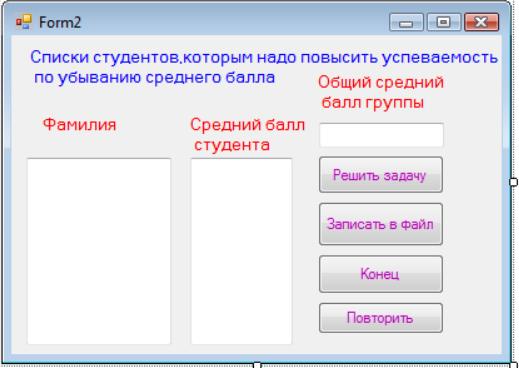Select the list box under 'Фамилия'
Screen dimensions: 519x368
pyautogui.click(x=99, y=251)
